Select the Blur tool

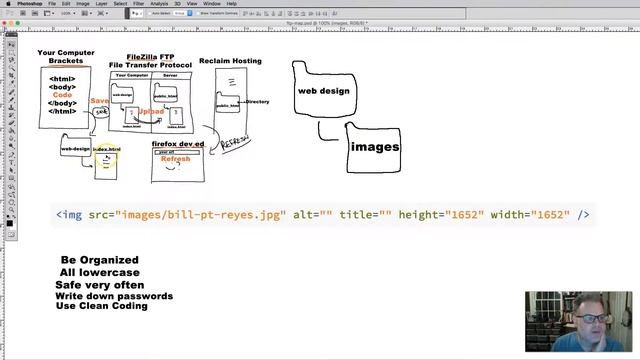coord(11,139)
